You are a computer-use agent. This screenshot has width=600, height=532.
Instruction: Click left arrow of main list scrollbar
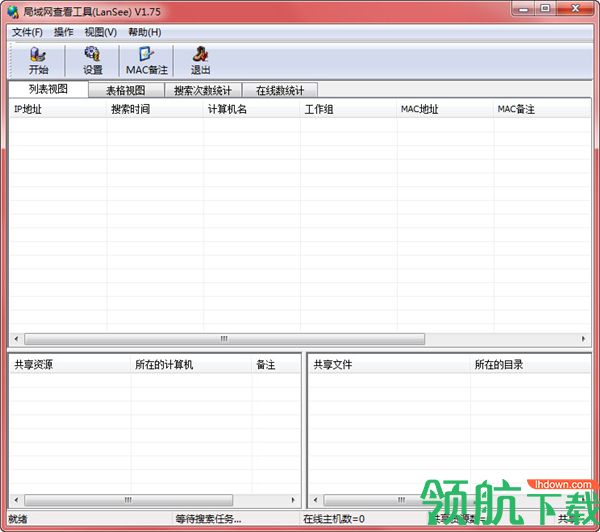[x=16, y=339]
